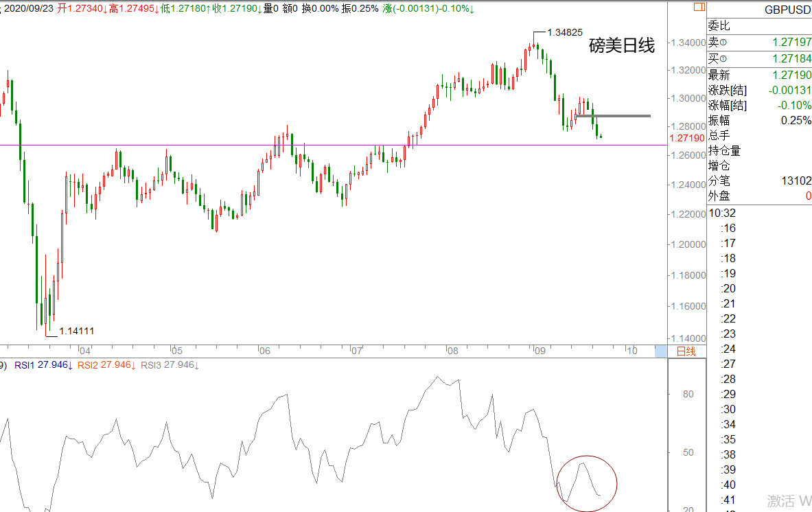Click the 低1.27180 low value
Viewport: 812px width, 512px height.
(x=185, y=8)
